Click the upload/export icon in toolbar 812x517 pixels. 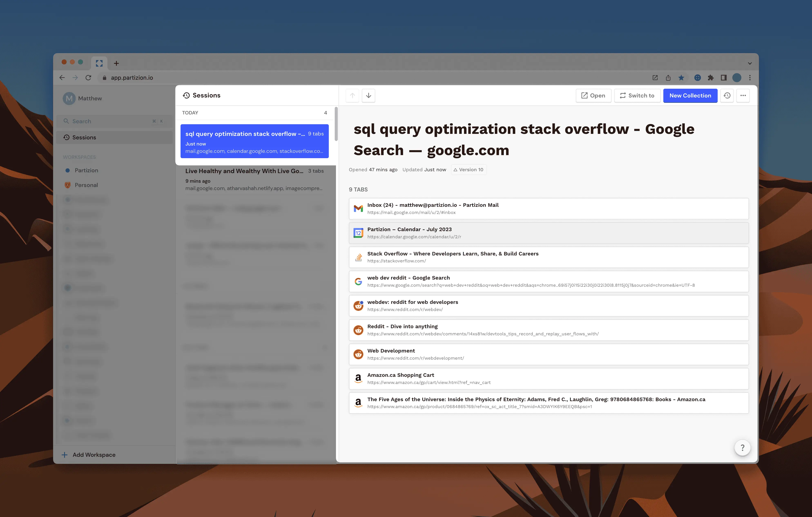point(668,77)
